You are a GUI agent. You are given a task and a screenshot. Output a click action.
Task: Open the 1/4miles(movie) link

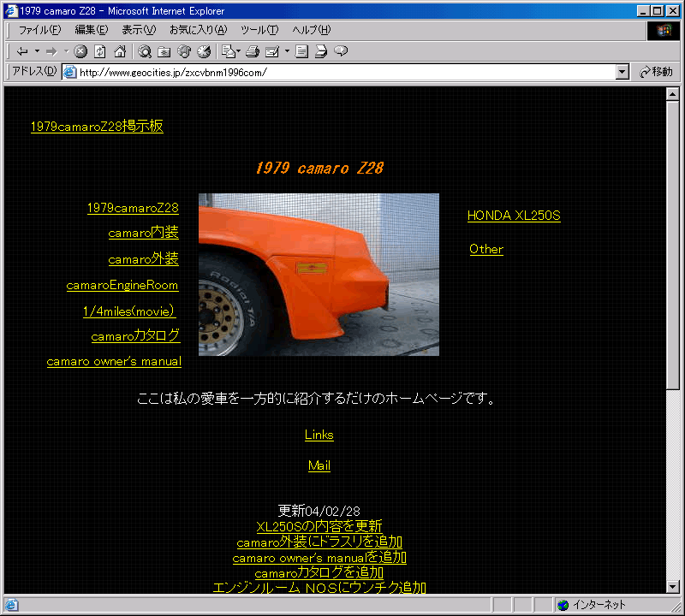129,311
